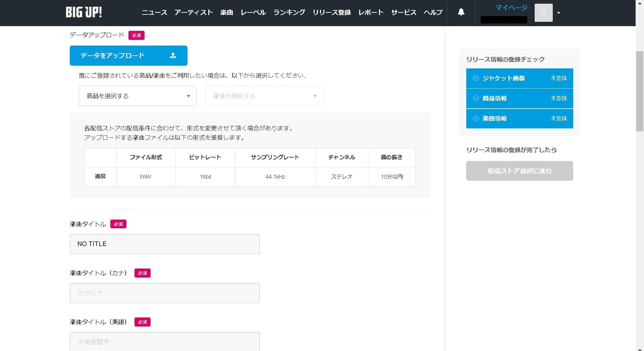Image resolution: width=644 pixels, height=351 pixels.
Task: Go to 楽曲 in the navigation
Action: pos(227,12)
